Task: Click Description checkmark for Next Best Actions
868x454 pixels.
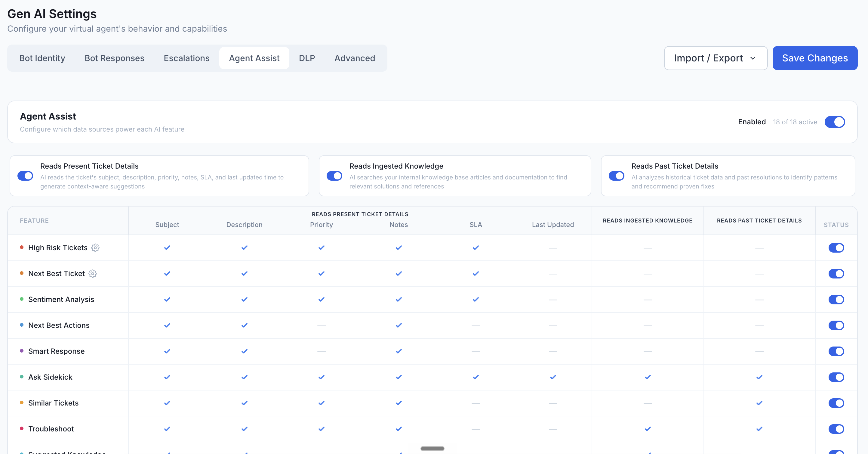Action: tap(244, 325)
